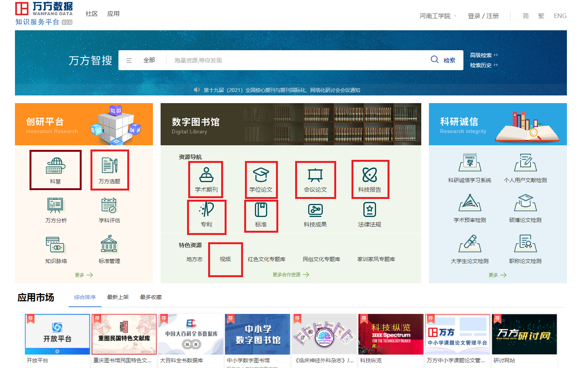Switch site language to ENG
The height and width of the screenshot is (368, 588).
[560, 16]
